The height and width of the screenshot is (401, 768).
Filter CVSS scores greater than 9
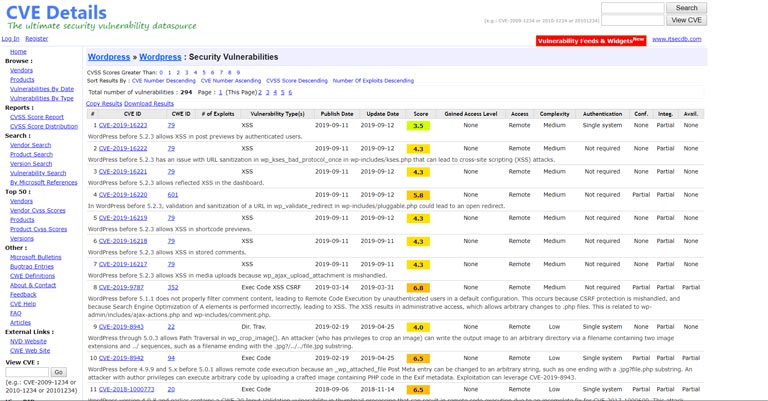(238, 72)
